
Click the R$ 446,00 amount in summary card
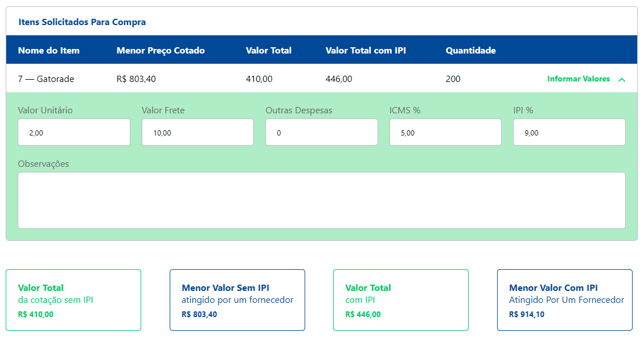click(363, 314)
